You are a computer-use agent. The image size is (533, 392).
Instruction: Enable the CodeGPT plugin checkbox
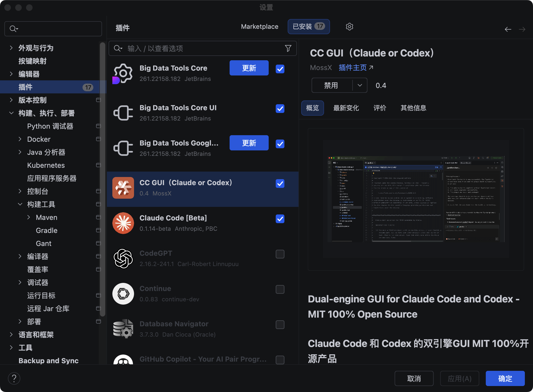(280, 254)
